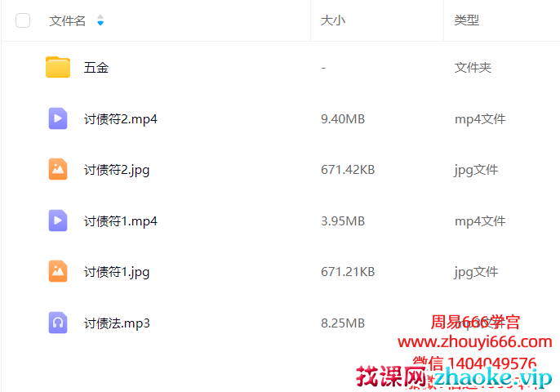Screen dimensions: 560x392
Task: Sort files by the 大小 column header
Action: 332,20
